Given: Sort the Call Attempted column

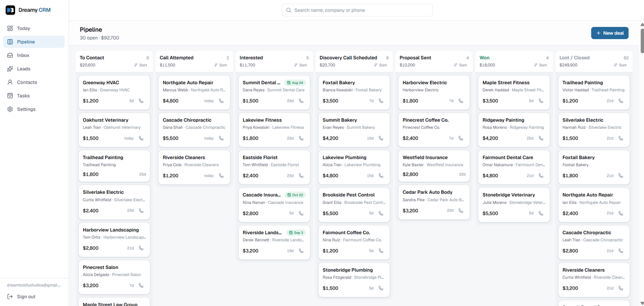Looking at the screenshot, I should (x=222, y=65).
